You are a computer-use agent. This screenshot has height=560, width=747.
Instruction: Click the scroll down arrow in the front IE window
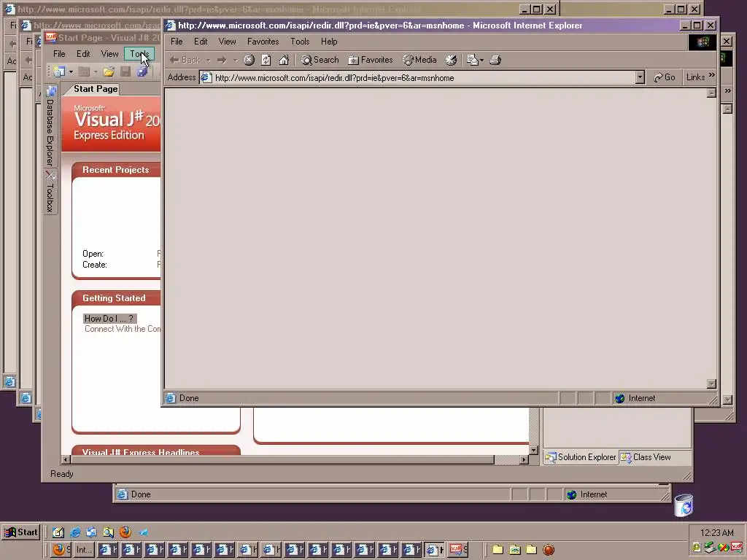coord(711,384)
